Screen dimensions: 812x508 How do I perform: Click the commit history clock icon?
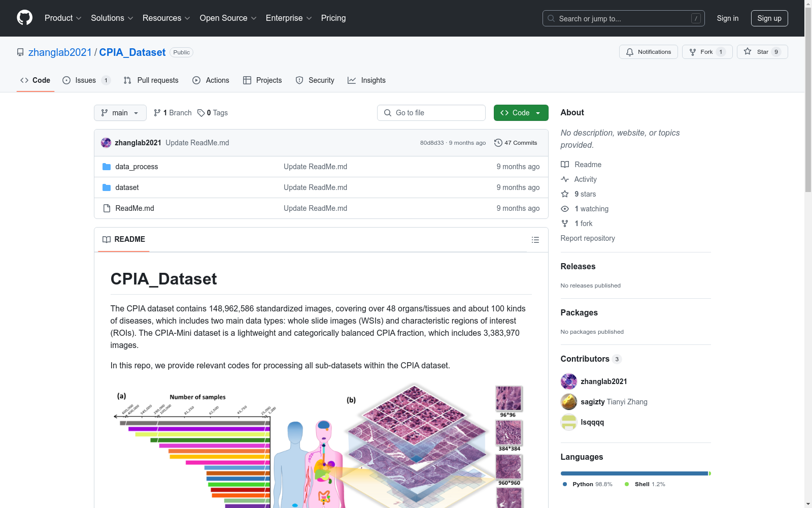(x=498, y=143)
